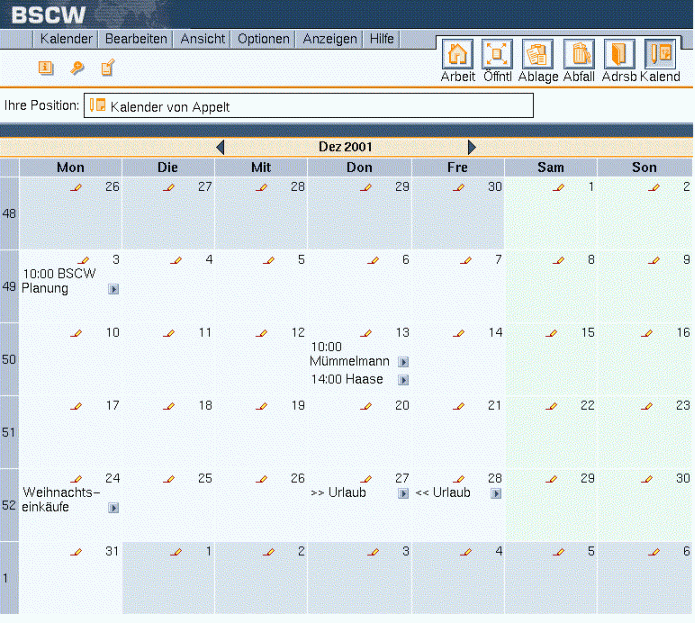
Task: Expand the 14:00 Haase entry action arrow
Action: click(403, 380)
